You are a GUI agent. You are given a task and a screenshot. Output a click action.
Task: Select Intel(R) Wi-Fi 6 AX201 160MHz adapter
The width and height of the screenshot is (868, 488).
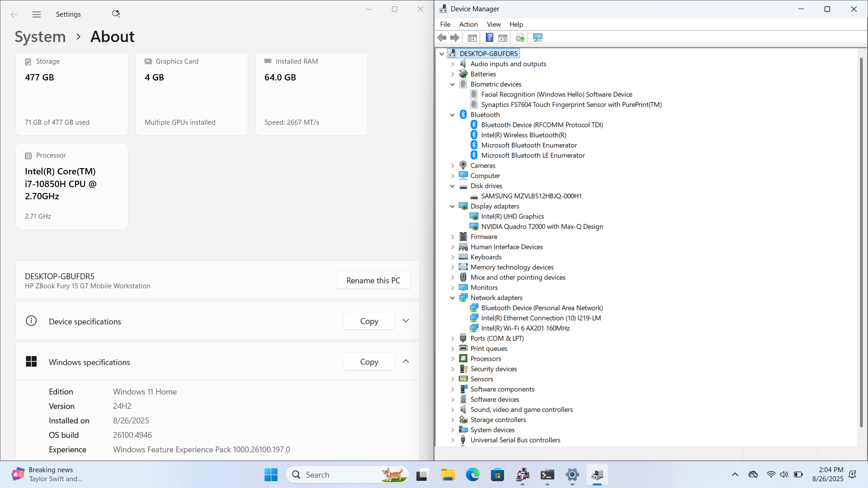525,328
